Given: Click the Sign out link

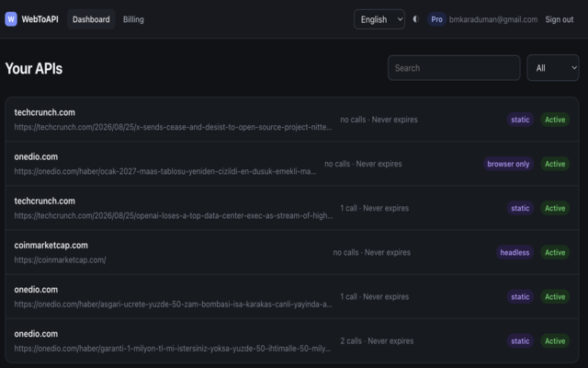Looking at the screenshot, I should [560, 19].
